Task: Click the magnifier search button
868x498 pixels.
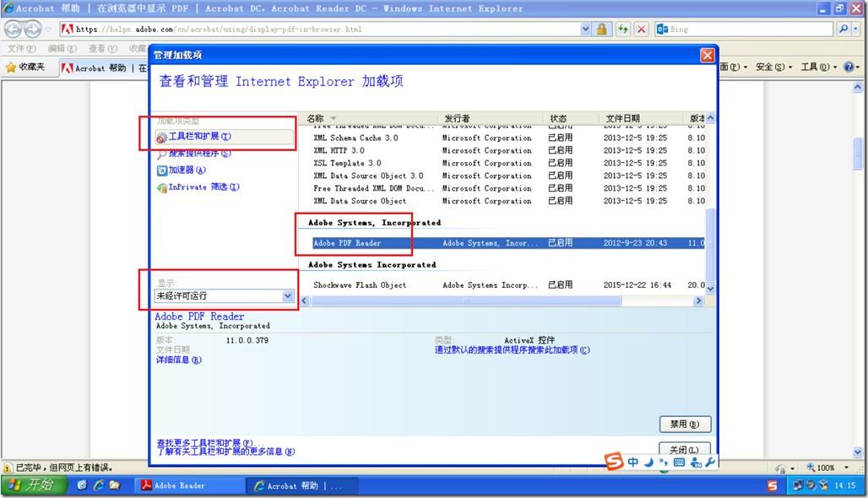Action: click(x=843, y=29)
